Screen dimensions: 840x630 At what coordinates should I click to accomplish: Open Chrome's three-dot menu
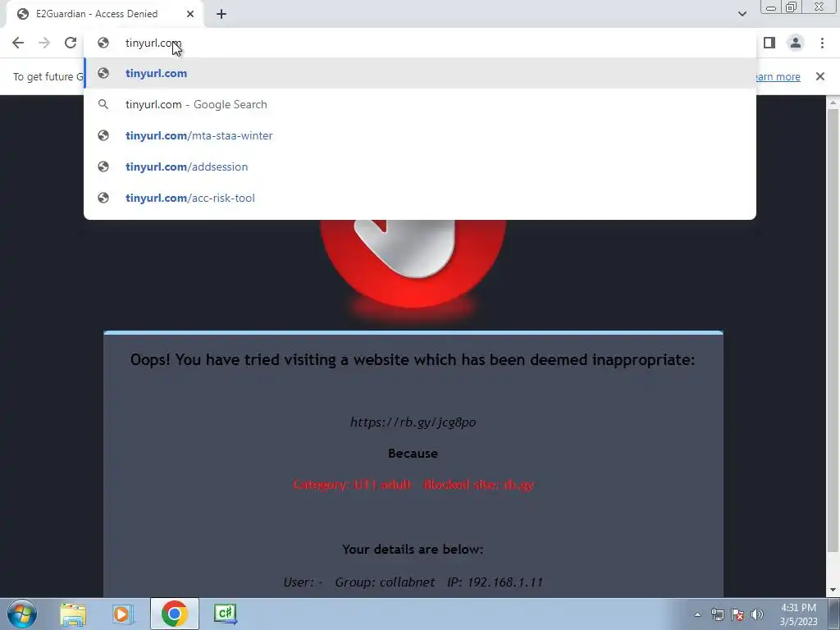coord(822,43)
